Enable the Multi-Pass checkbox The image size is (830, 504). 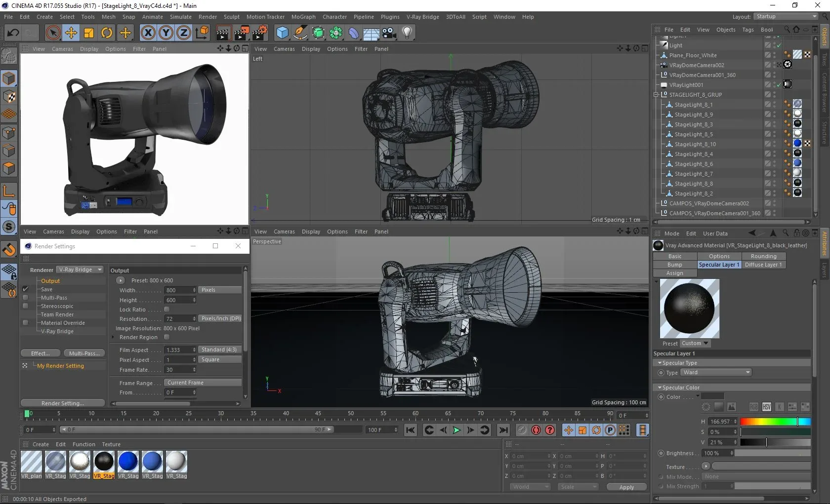[25, 298]
